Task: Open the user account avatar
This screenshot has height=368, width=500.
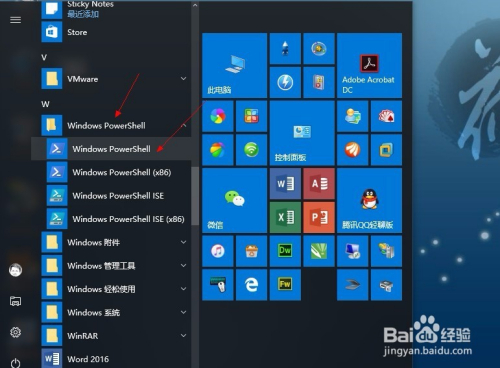Action: click(x=15, y=270)
